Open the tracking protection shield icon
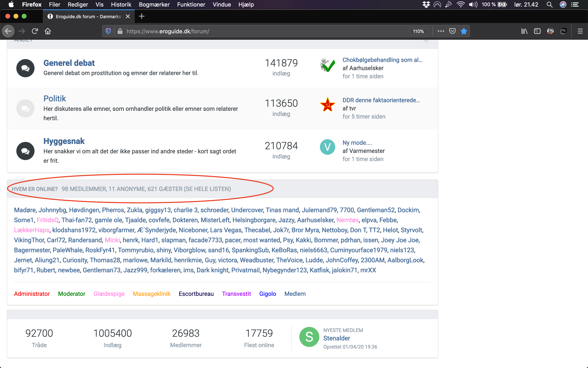The width and height of the screenshot is (588, 368). coord(108,31)
